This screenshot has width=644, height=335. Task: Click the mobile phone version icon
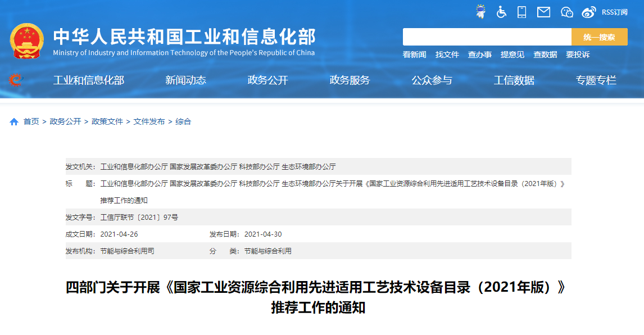[522, 12]
